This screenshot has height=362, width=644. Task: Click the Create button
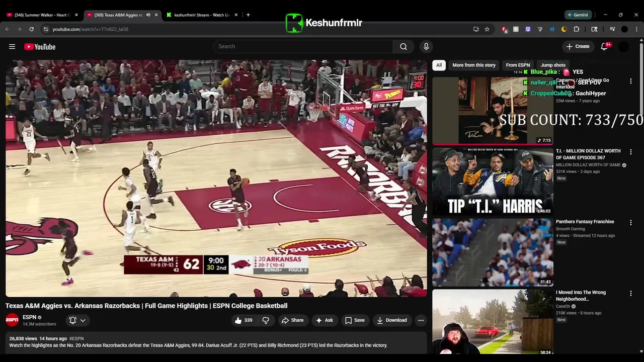(x=578, y=47)
